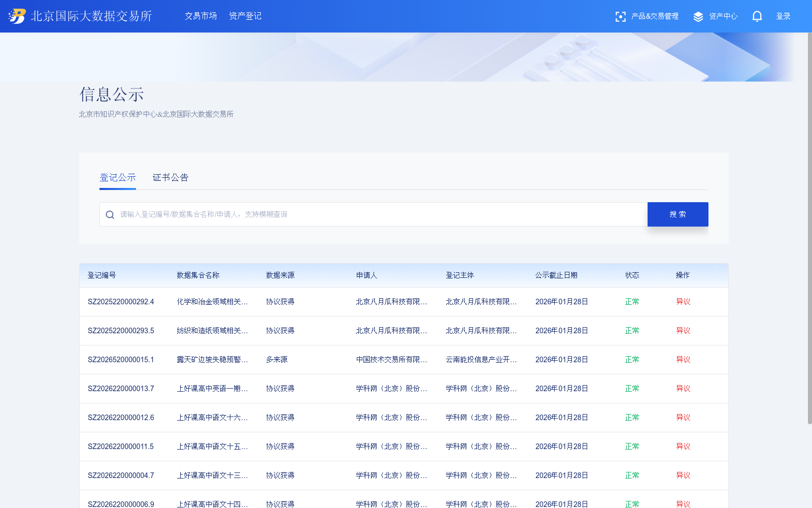Click the page vertical scrollbar

point(809,229)
